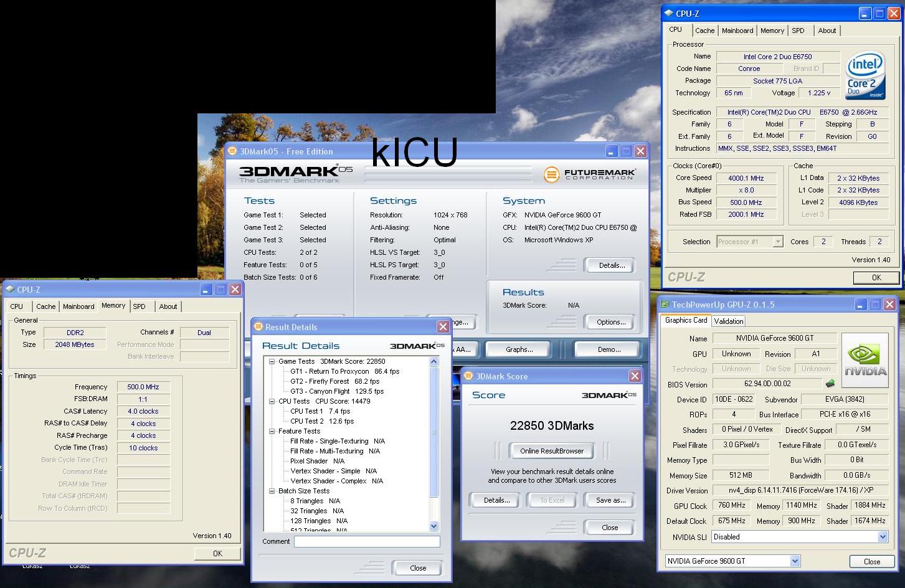Viewport: 905px width, 588px height.
Task: Click the Core Speed 4000.1 MHz value
Action: (746, 178)
